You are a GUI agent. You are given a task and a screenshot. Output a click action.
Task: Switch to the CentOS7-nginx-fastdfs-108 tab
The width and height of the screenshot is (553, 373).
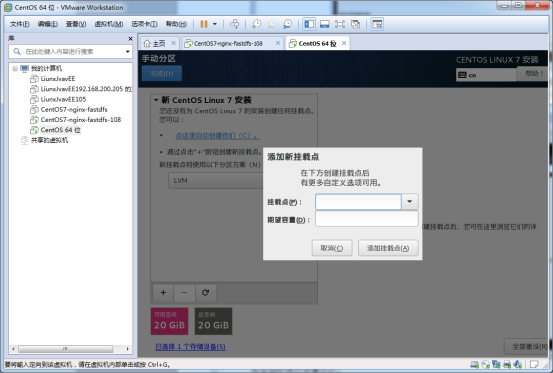[x=228, y=43]
